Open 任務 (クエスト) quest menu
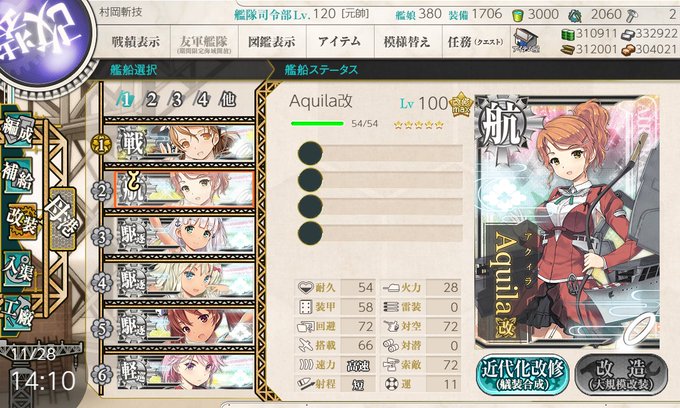The height and width of the screenshot is (408, 680). 476,42
